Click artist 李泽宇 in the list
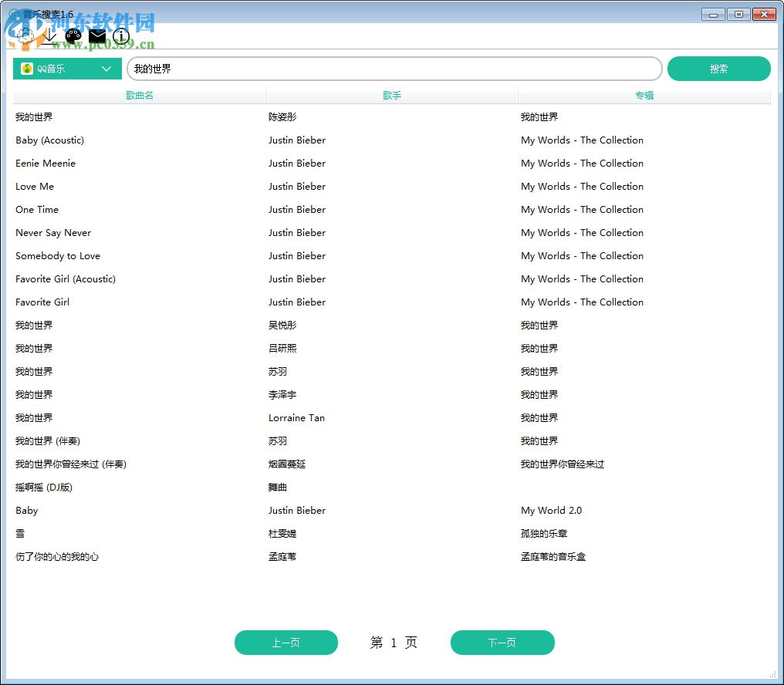The height and width of the screenshot is (685, 784). click(x=282, y=394)
